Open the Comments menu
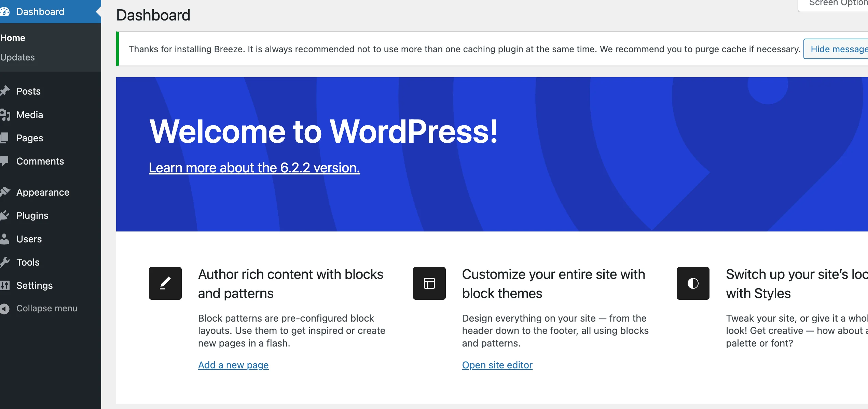 (40, 161)
